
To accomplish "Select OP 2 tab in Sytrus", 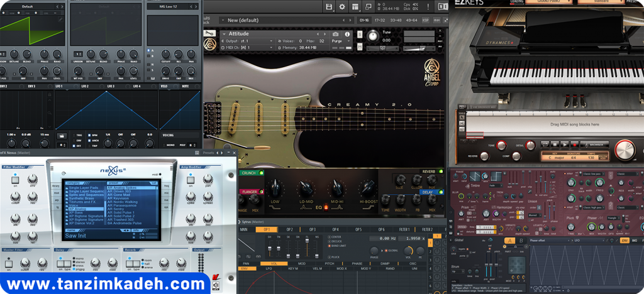I will pos(289,230).
